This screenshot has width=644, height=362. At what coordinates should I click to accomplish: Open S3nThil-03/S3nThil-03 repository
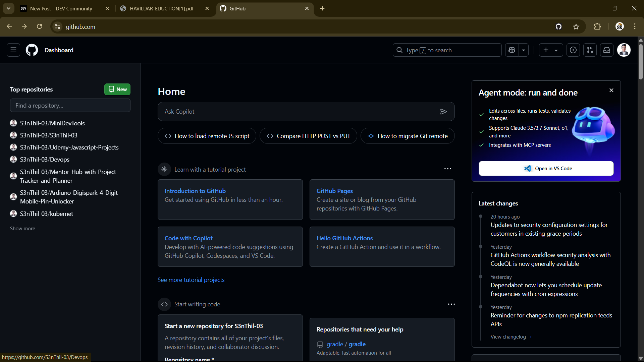(x=49, y=135)
